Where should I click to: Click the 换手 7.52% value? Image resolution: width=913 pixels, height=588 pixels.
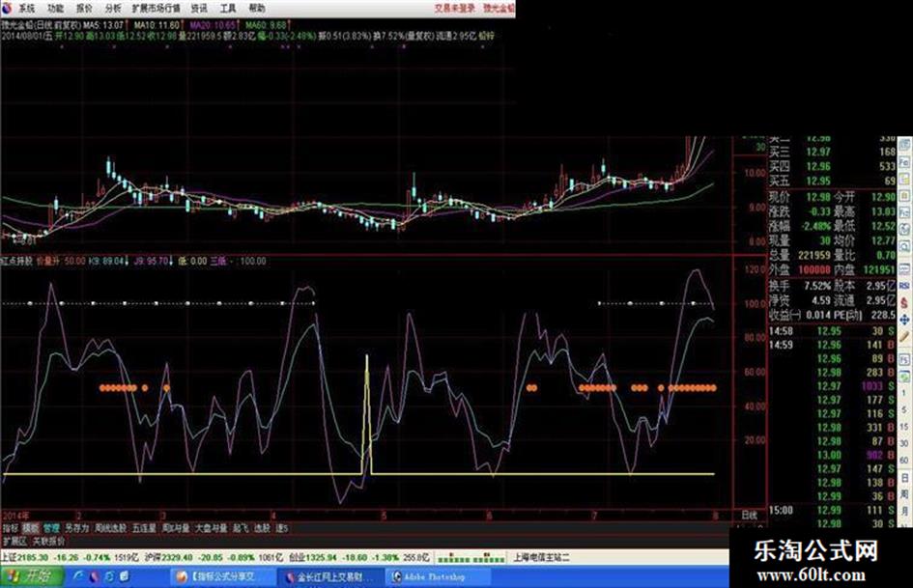click(x=817, y=286)
